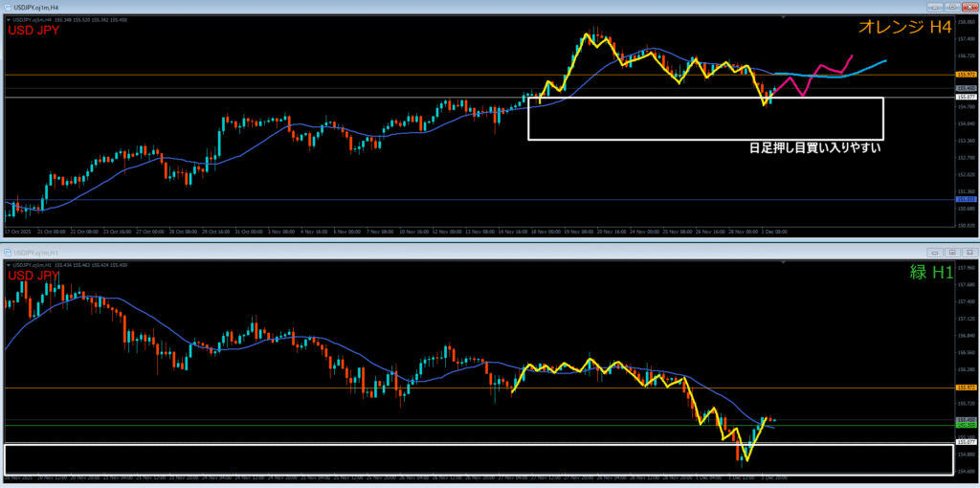Click the 156.720 value on the H4 price axis
The height and width of the screenshot is (488, 980).
click(966, 55)
